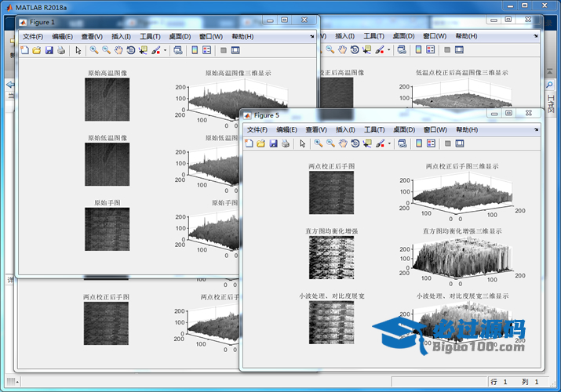The height and width of the screenshot is (392, 561).
Task: Click Insert Legend button in Figure 1
Action: tap(206, 50)
